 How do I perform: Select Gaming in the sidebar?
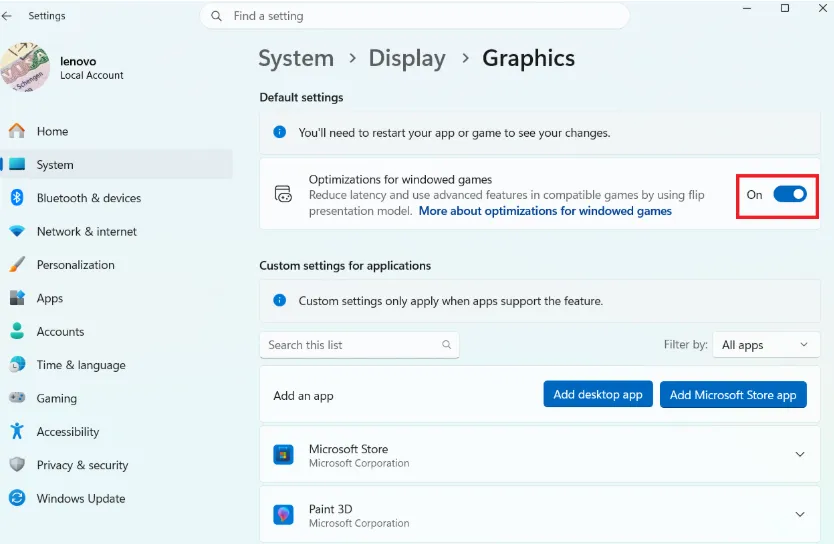pos(117,398)
